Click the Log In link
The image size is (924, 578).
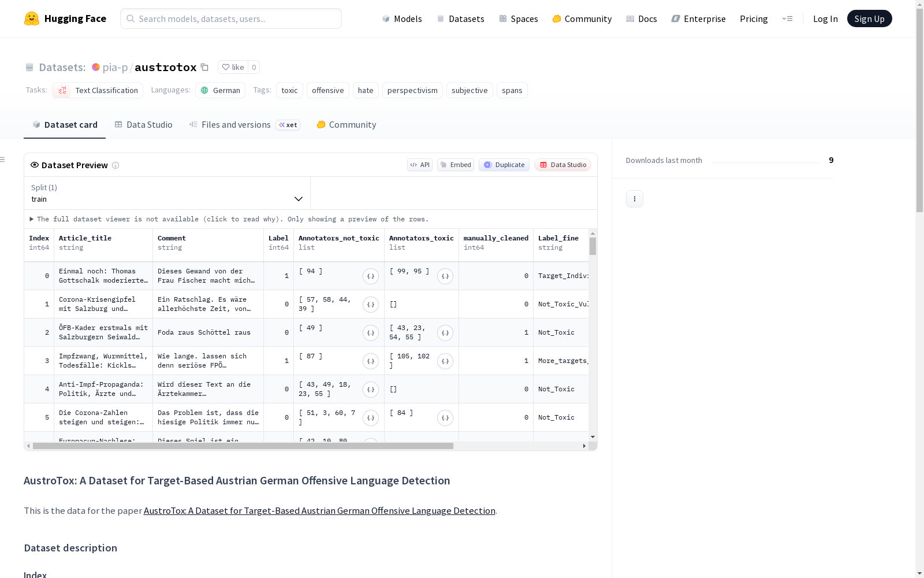click(825, 18)
